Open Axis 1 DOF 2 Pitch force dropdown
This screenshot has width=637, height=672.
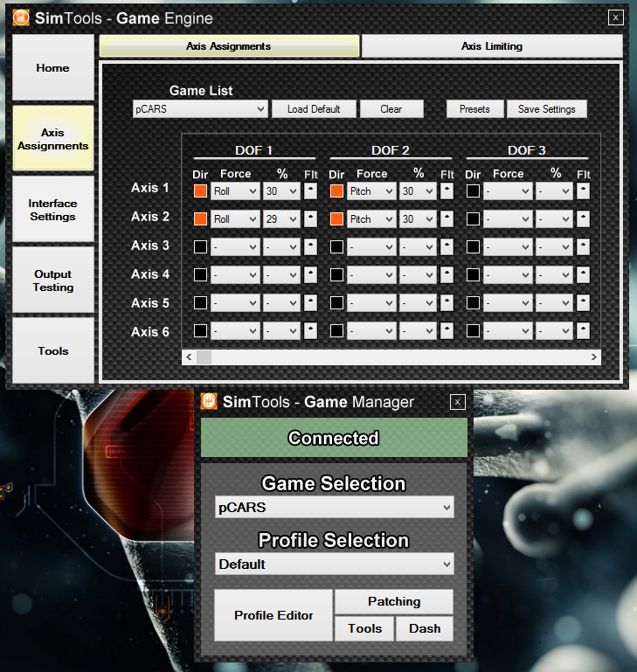[371, 191]
